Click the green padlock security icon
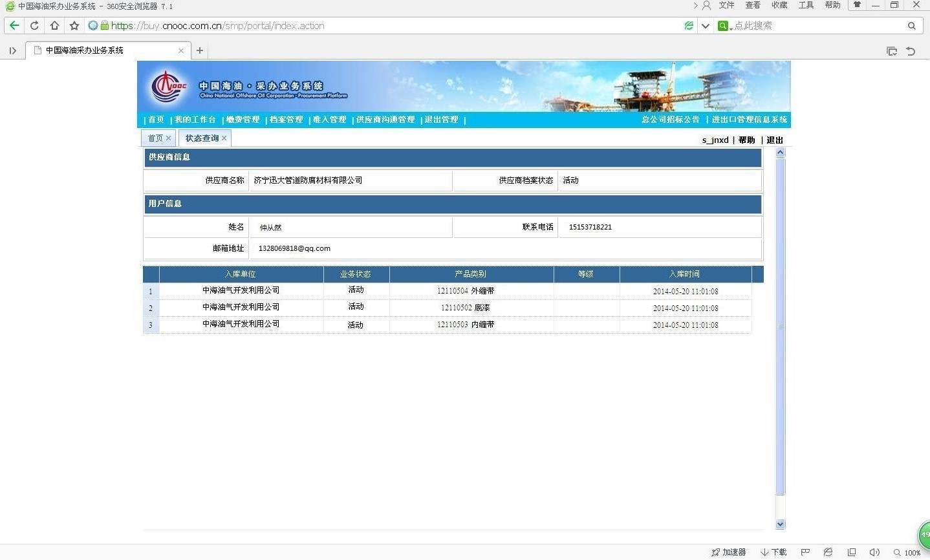This screenshot has height=560, width=930. [105, 25]
